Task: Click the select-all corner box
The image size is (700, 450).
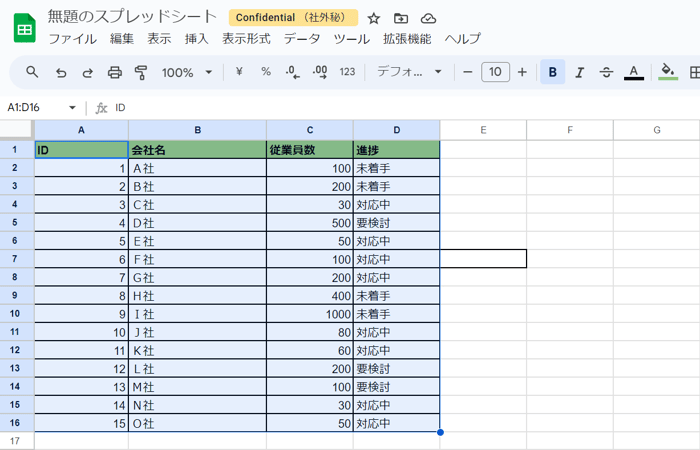Action: 17,130
